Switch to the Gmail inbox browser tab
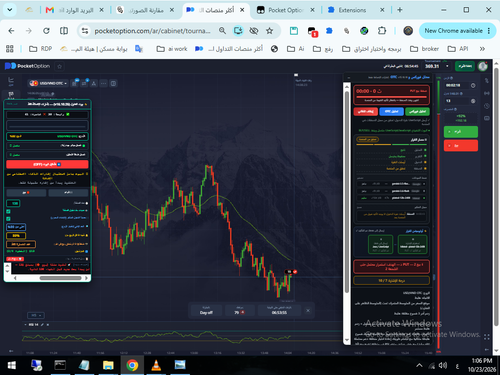500x375 pixels. pyautogui.click(x=75, y=10)
